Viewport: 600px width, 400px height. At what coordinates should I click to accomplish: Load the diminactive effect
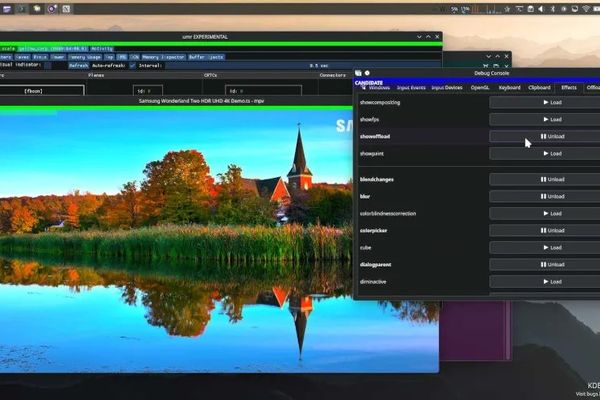(545, 282)
